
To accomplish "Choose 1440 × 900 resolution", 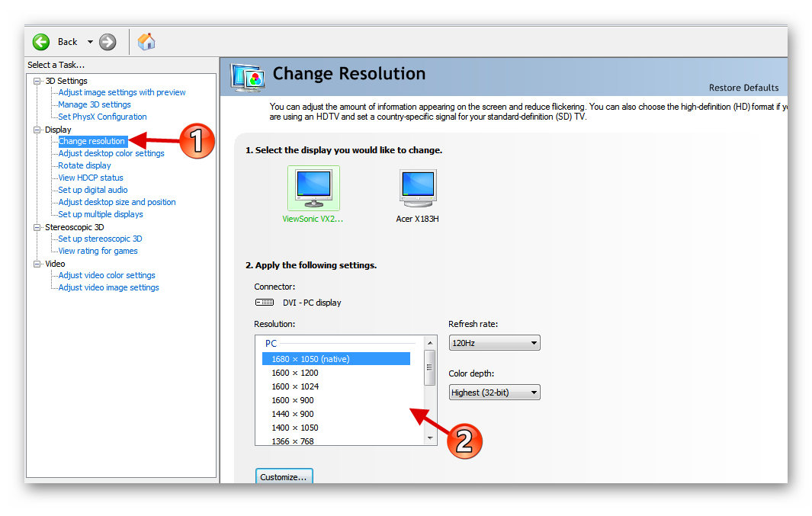I will pyautogui.click(x=293, y=414).
